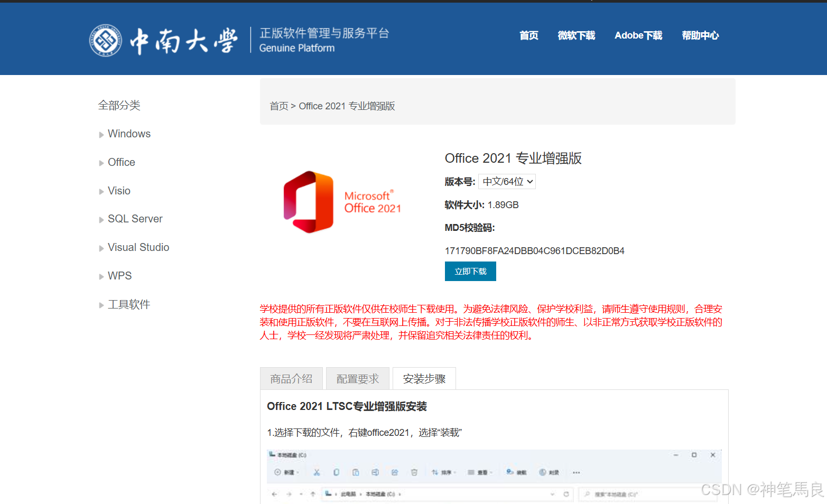Click the MD5校验码 label
827x504 pixels.
pyautogui.click(x=470, y=228)
